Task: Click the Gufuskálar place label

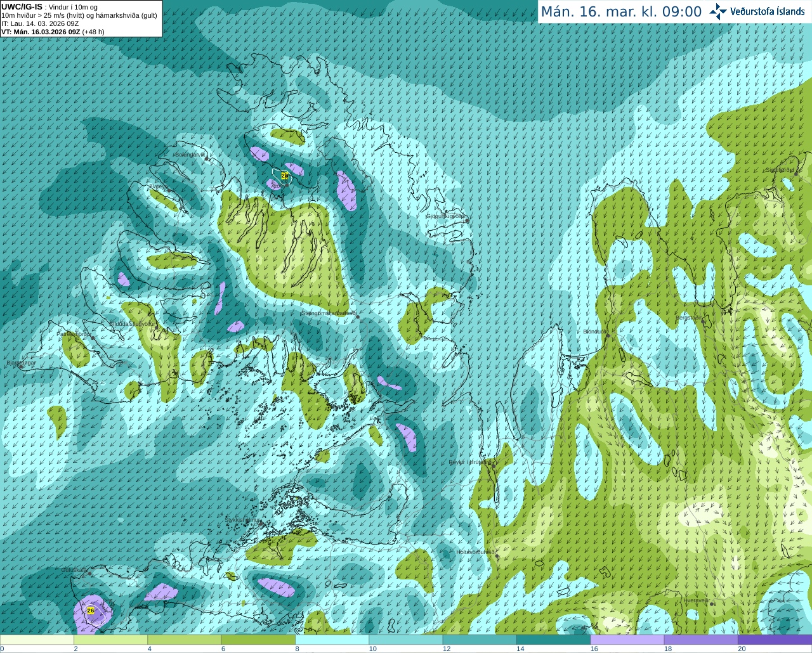Action: (74, 570)
